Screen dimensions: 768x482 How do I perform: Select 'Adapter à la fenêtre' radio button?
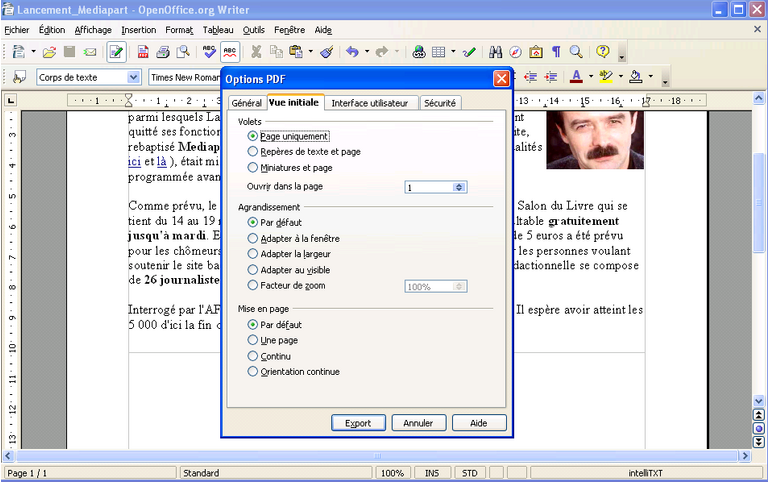click(252, 238)
